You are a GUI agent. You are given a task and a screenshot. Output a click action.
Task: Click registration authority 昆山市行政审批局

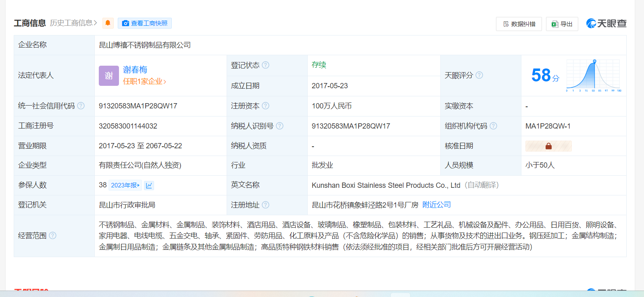point(127,205)
